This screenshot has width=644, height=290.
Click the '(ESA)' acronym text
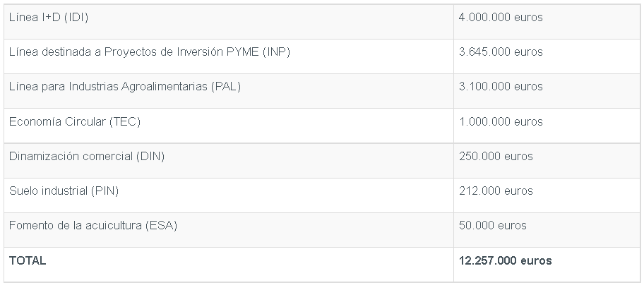(x=161, y=226)
